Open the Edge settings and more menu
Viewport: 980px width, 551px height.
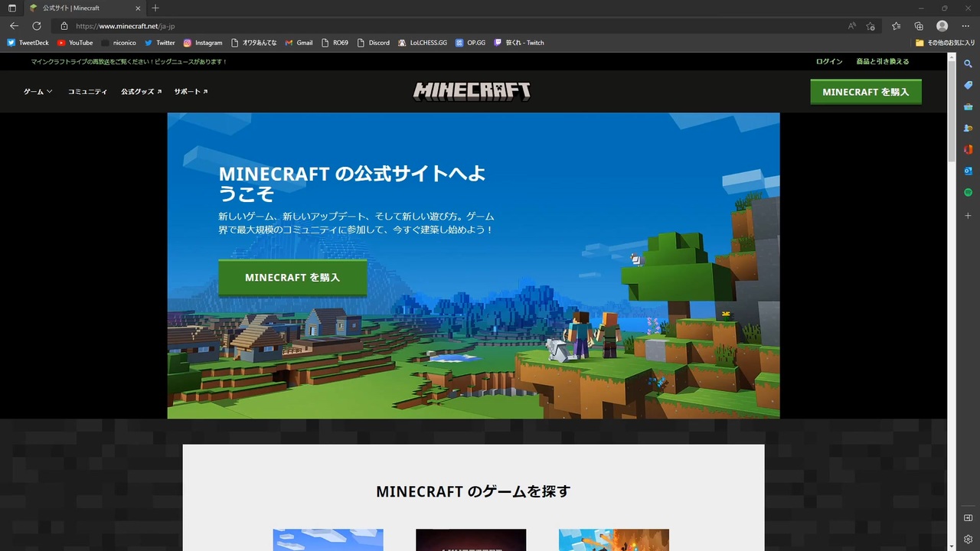[x=965, y=26]
